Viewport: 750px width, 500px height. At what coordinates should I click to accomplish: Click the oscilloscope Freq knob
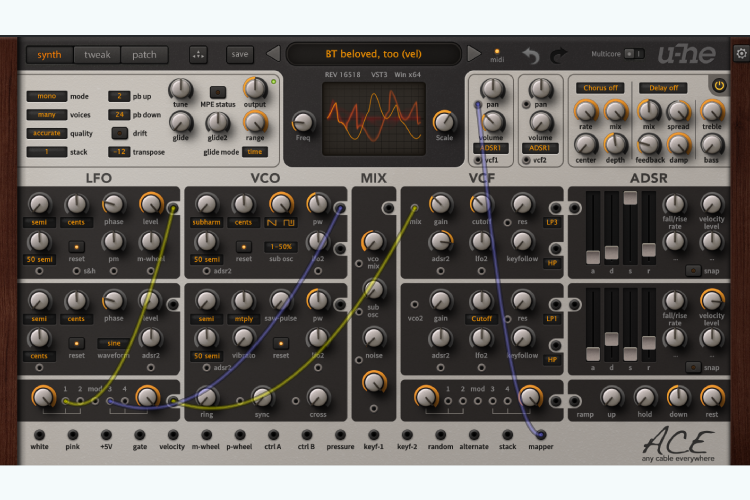[303, 122]
